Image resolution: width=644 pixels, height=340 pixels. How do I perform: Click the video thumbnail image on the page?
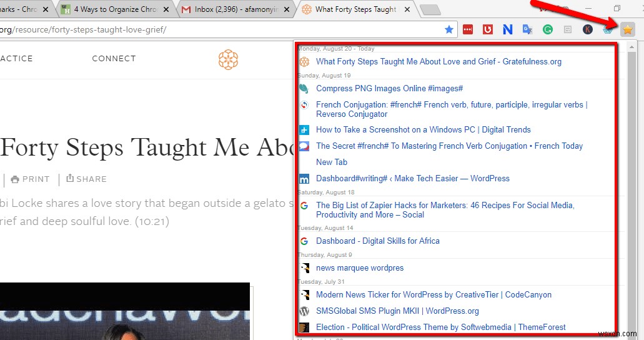click(125, 311)
